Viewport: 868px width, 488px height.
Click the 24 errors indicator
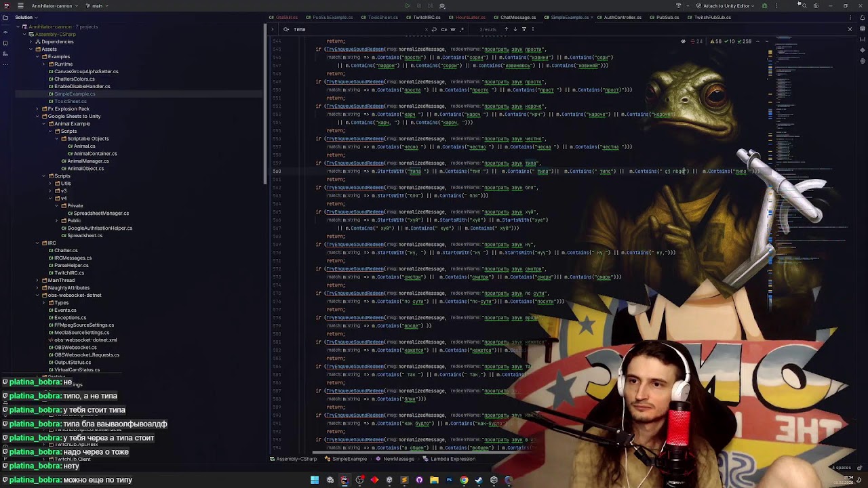click(x=697, y=41)
